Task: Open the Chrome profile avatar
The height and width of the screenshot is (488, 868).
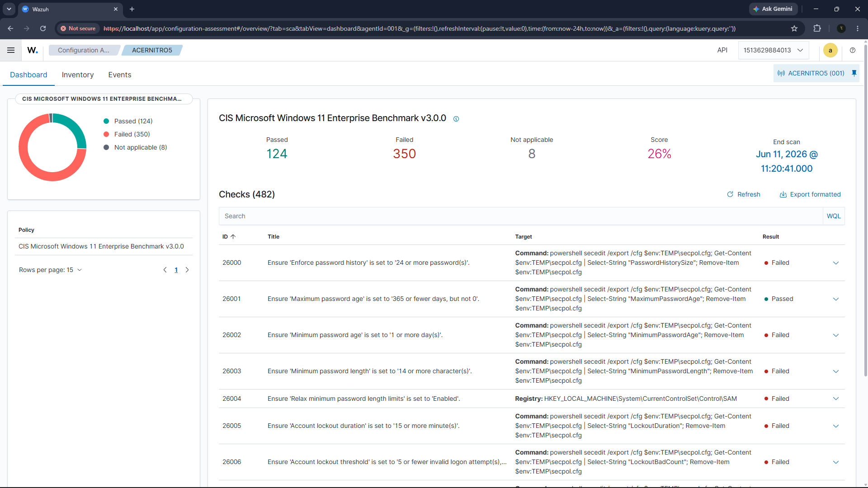Action: (841, 28)
